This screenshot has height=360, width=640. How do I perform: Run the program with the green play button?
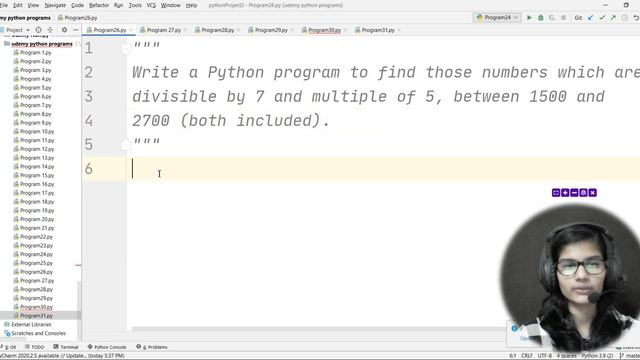[x=529, y=18]
